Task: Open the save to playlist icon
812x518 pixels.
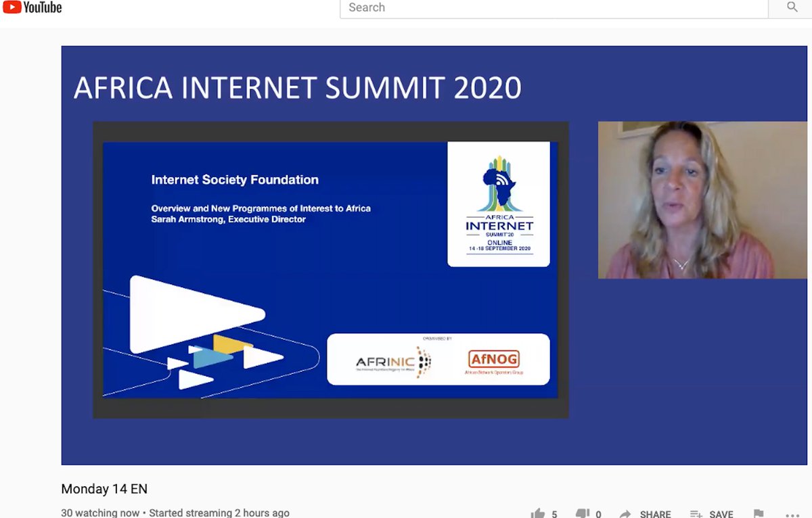Action: pyautogui.click(x=696, y=514)
